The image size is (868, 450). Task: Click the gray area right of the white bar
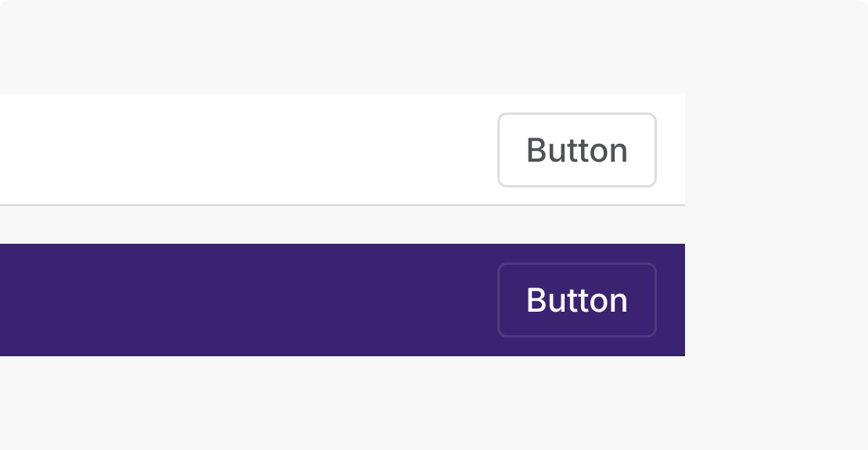774,148
